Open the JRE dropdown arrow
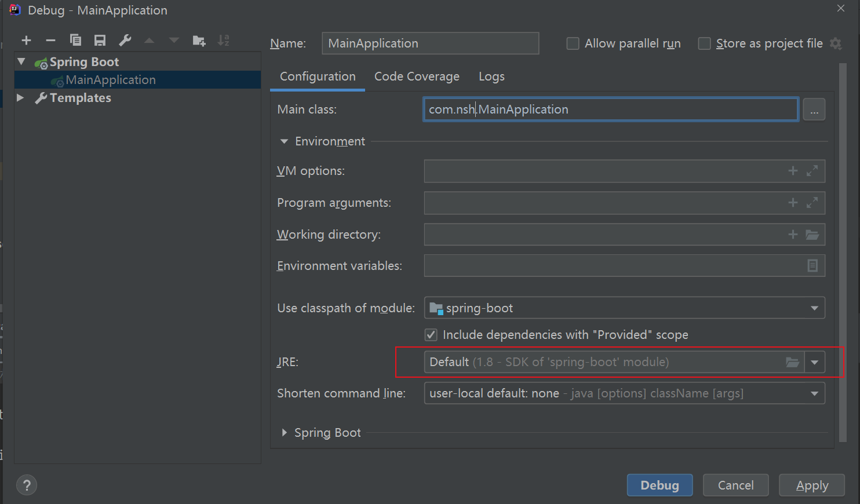The height and width of the screenshot is (504, 860). (814, 362)
